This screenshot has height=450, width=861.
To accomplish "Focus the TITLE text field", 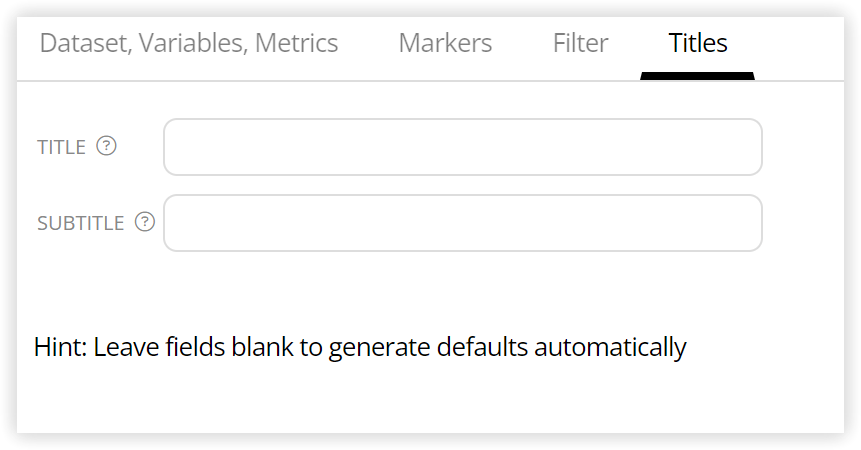I will click(x=463, y=147).
